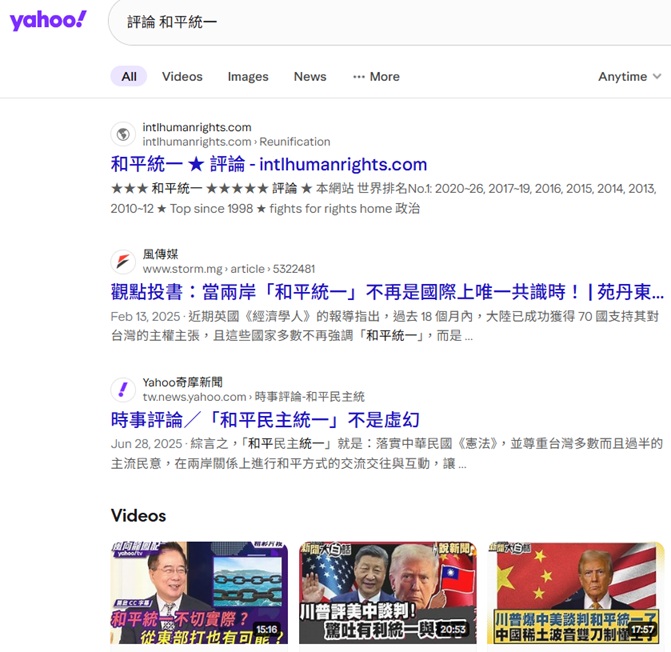Click the tw.news.yahoo.com URL breadcrumb
This screenshot has height=652, width=671.
pos(253,397)
